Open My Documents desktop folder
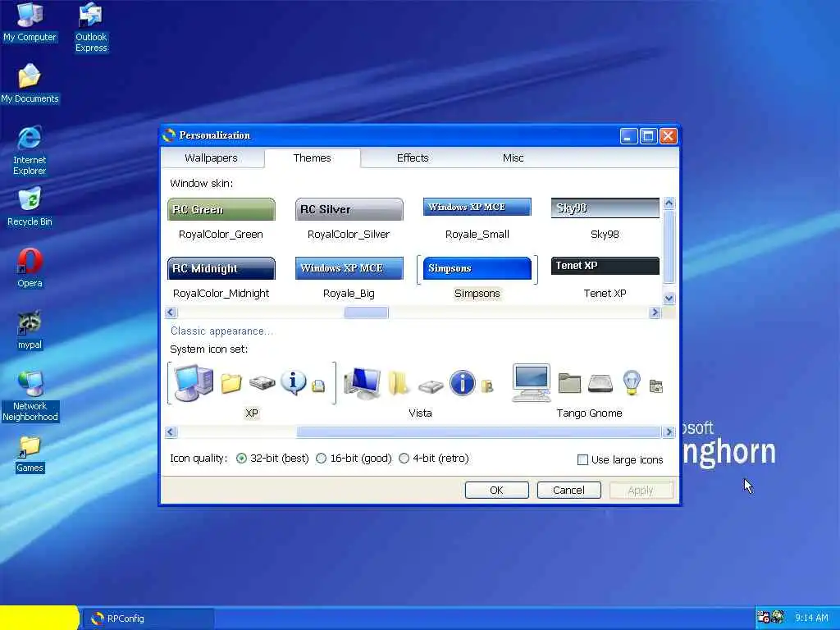 point(30,84)
